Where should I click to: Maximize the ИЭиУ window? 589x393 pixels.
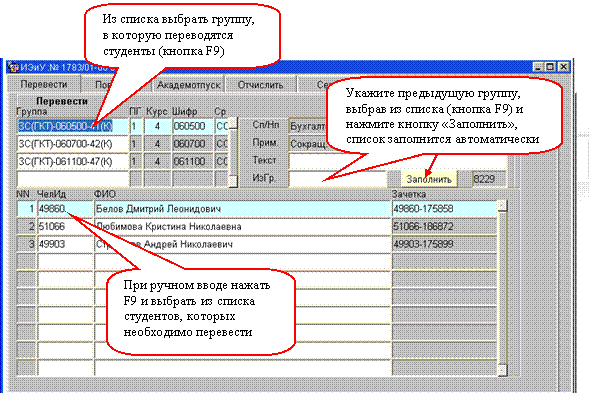click(x=550, y=67)
